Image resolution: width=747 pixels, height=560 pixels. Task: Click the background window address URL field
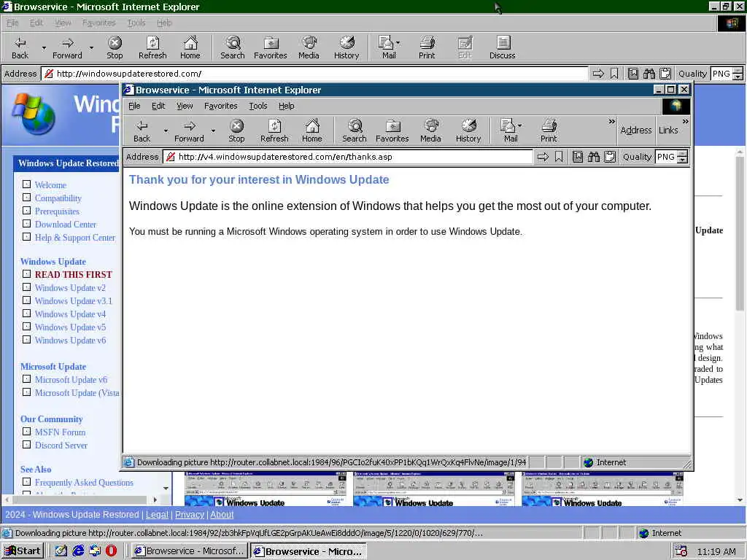[314, 74]
